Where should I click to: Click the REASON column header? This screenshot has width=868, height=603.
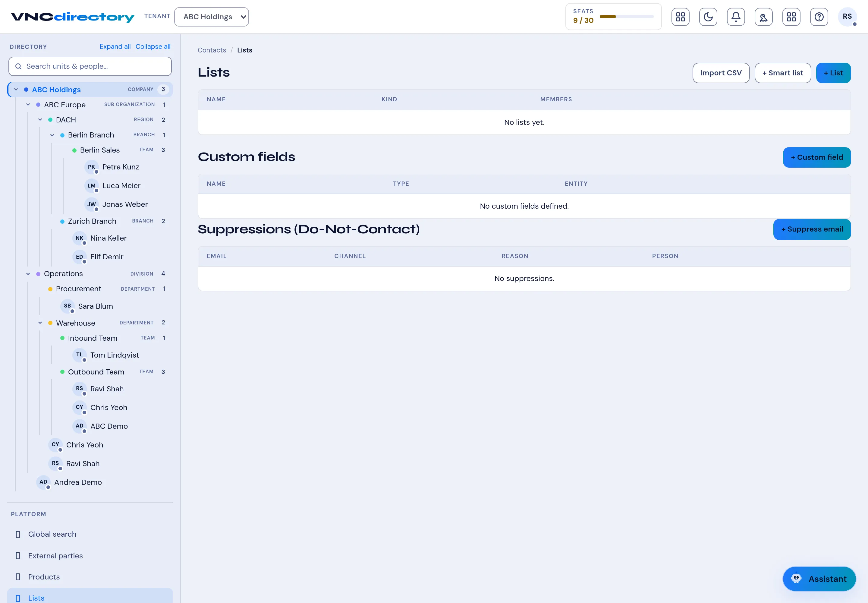click(515, 256)
